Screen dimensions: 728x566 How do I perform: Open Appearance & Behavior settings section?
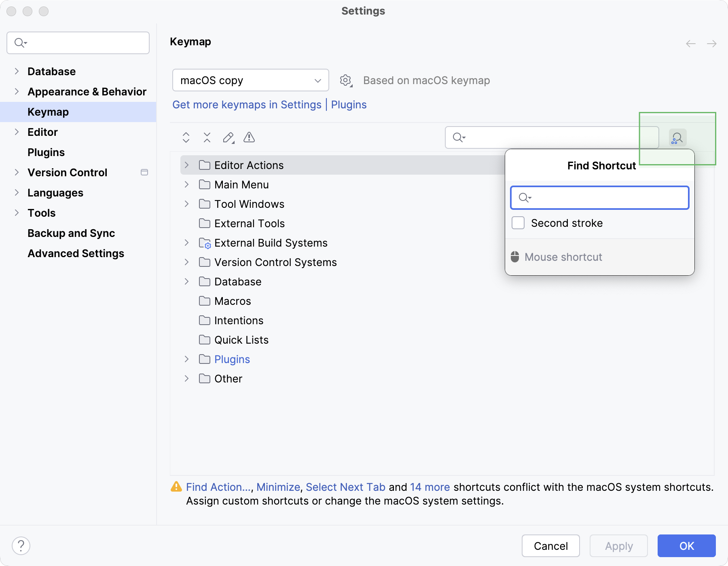(87, 91)
